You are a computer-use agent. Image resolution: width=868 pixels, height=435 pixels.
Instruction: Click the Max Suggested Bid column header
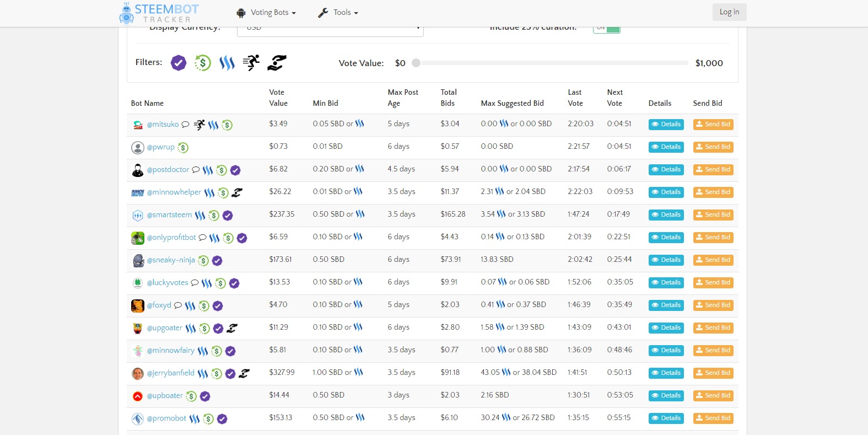click(512, 103)
